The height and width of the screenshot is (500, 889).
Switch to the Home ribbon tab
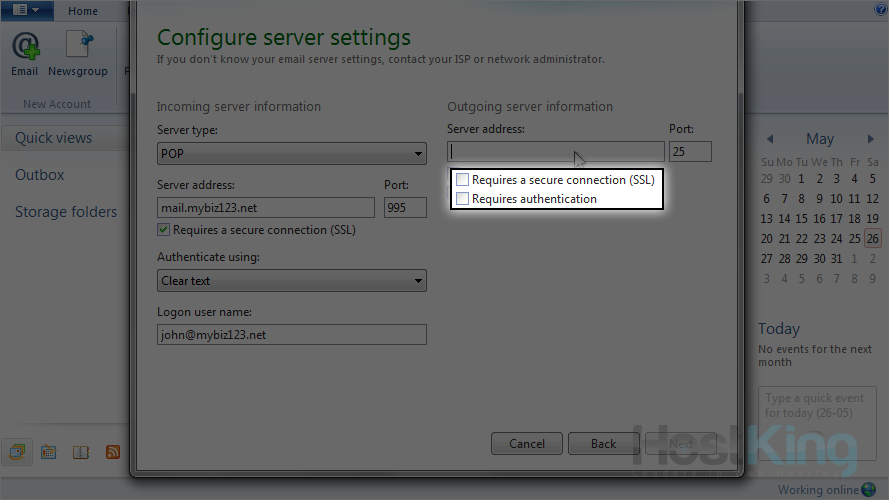click(x=83, y=11)
